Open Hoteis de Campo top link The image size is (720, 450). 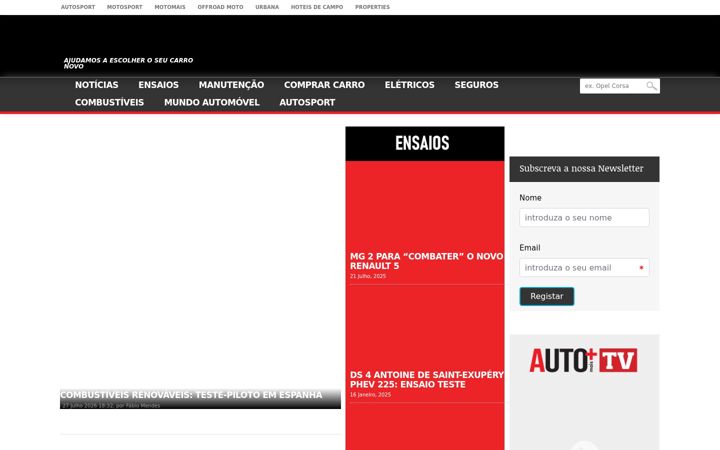click(x=317, y=7)
